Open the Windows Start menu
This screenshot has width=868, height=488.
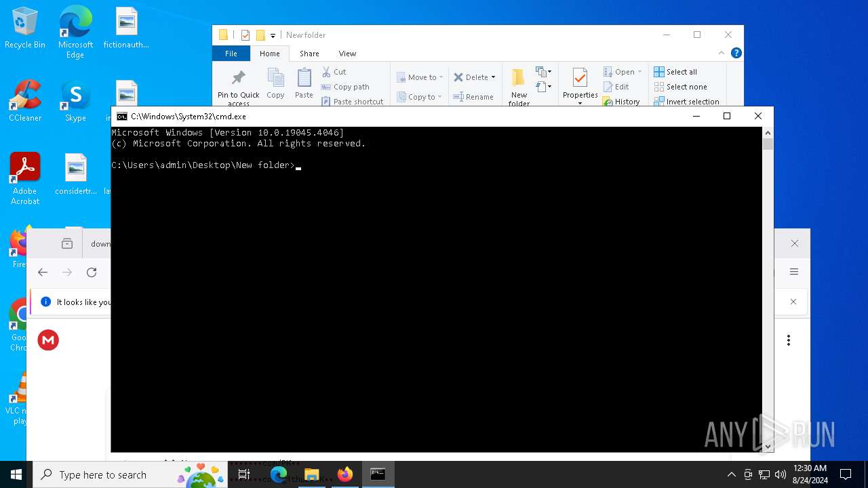tap(16, 474)
